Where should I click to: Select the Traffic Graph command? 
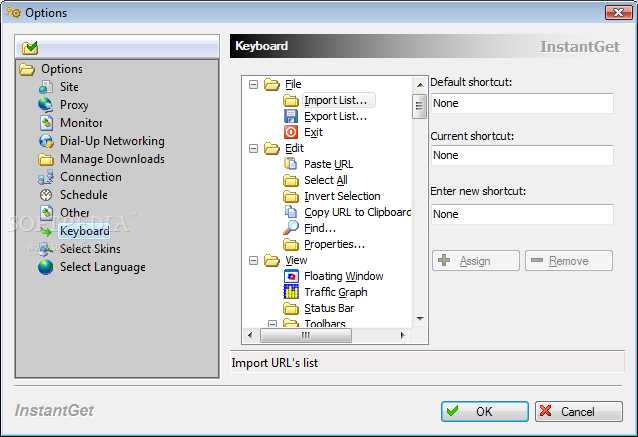pyautogui.click(x=336, y=292)
